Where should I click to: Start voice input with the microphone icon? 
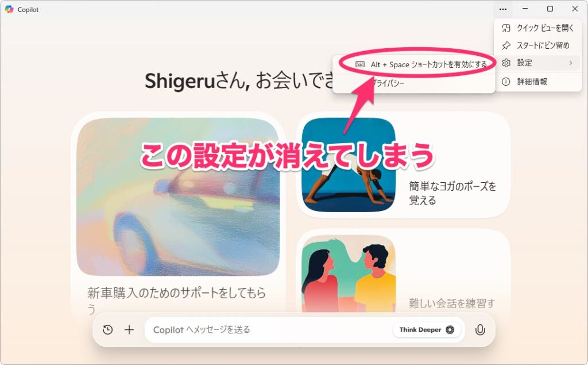[480, 330]
